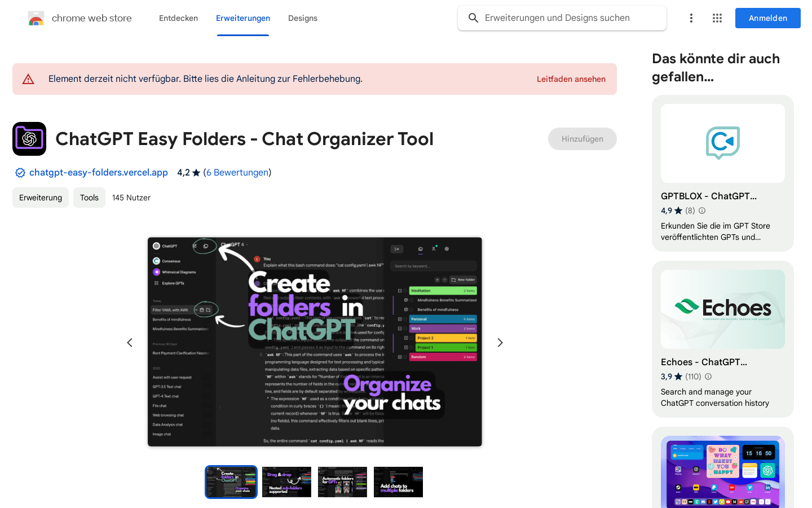The width and height of the screenshot is (812, 508).
Task: Open the Echoes - ChatGPT... title
Action: click(704, 362)
